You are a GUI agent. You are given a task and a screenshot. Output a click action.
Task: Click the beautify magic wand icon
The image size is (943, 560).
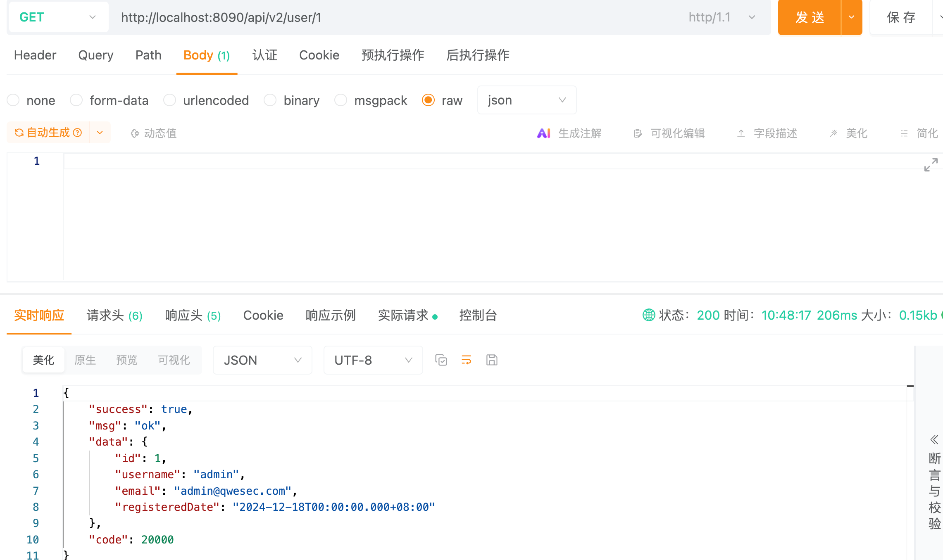(833, 133)
